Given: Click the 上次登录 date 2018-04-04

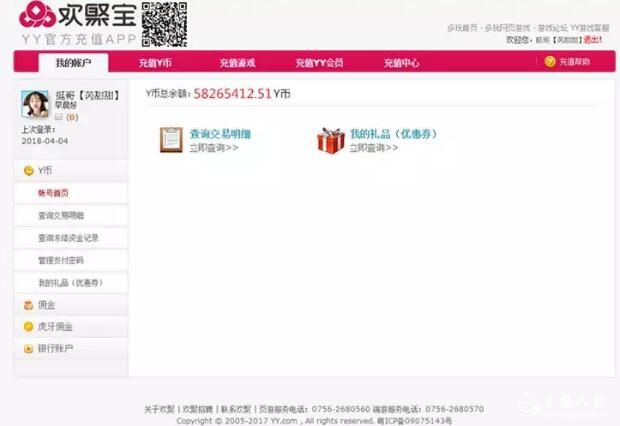Looking at the screenshot, I should click(x=45, y=141).
